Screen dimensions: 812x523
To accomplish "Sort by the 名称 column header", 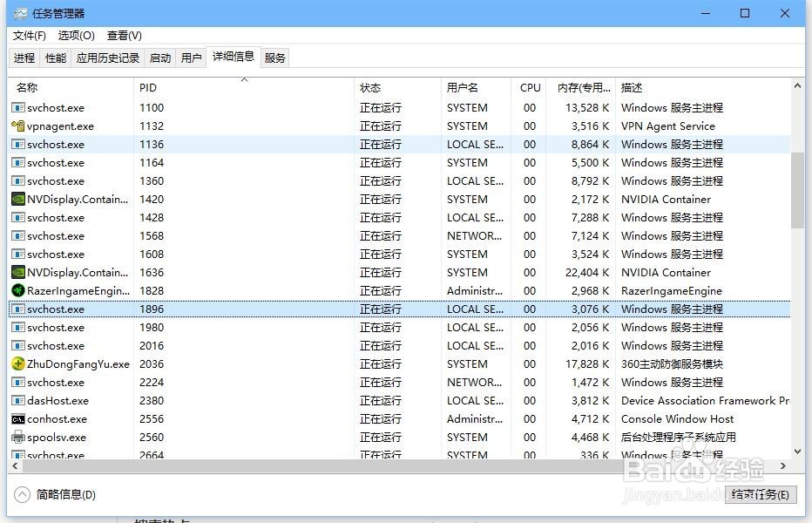I will coord(71,87).
